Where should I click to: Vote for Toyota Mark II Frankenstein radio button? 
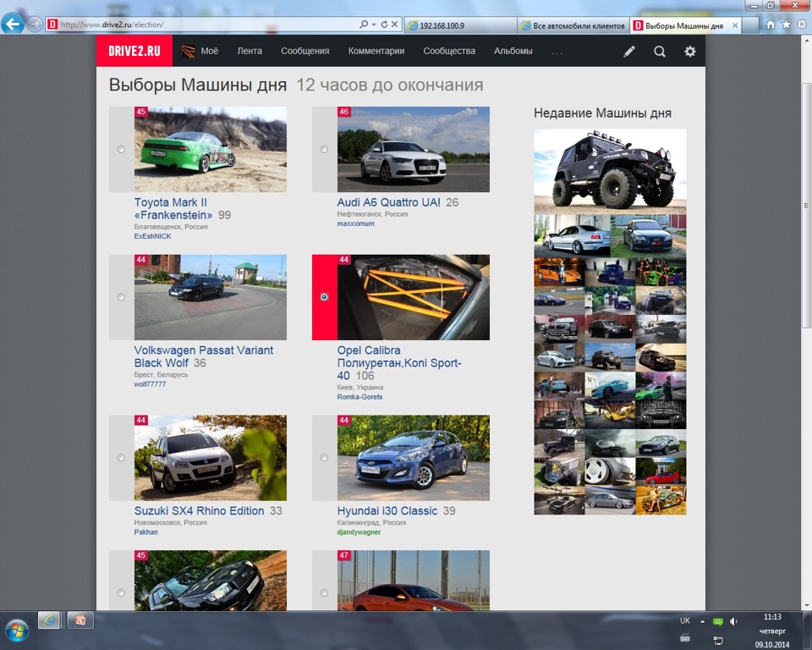121,149
